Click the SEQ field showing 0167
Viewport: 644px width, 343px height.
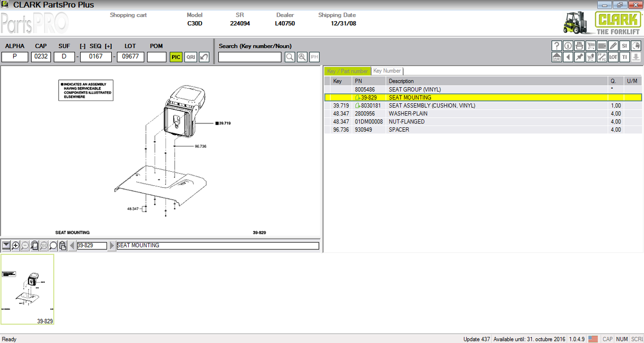click(x=96, y=57)
